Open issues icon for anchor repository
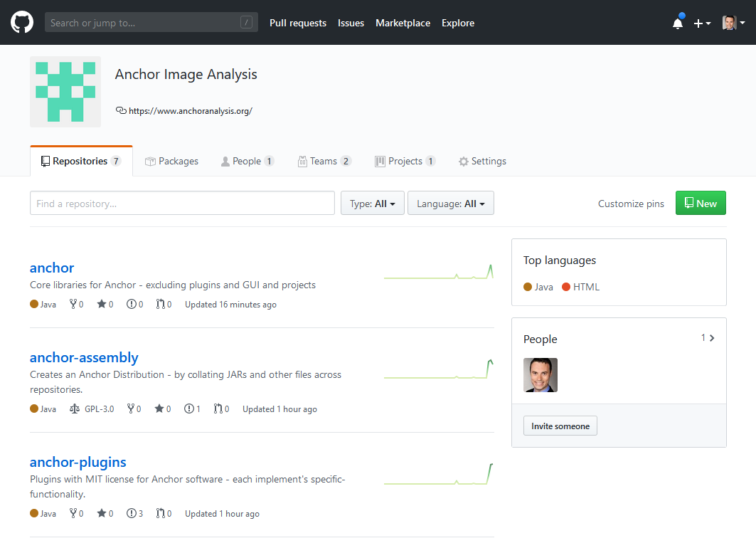 [x=131, y=304]
